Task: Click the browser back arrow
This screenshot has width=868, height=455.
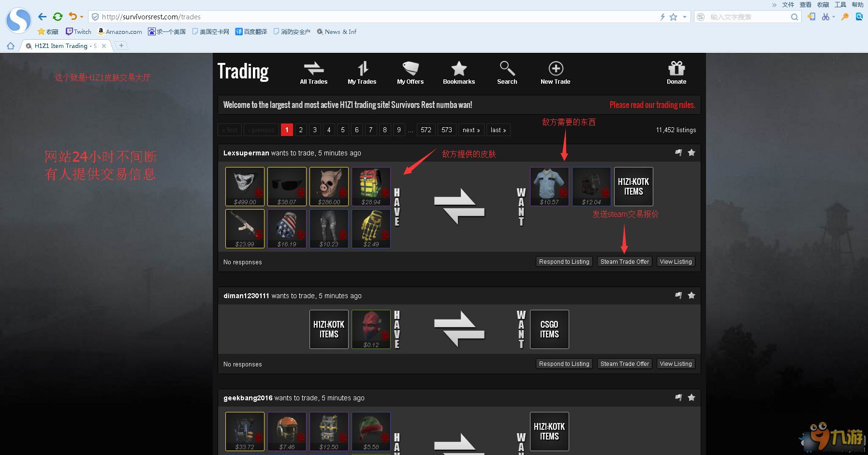Action: point(43,17)
